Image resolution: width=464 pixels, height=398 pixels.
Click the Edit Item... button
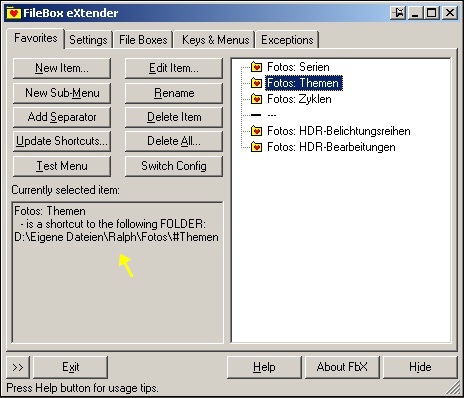click(174, 68)
